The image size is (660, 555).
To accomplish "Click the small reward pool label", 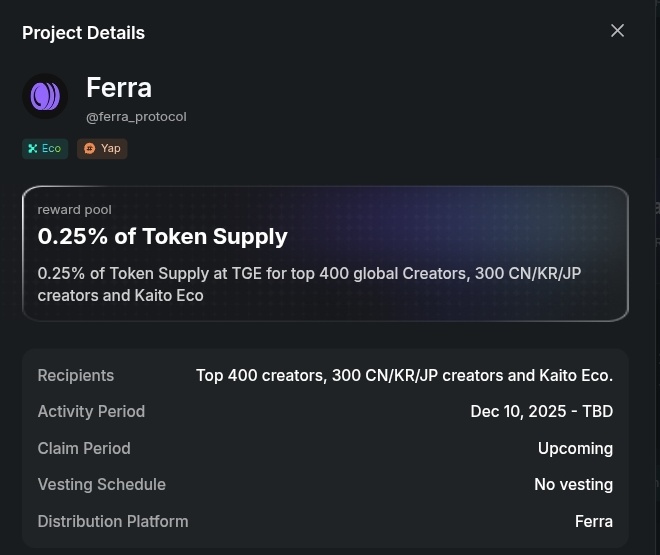I will point(75,210).
